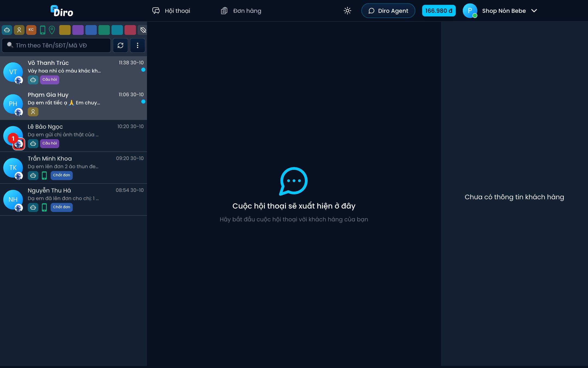
Task: Click the Diro logo
Action: pyautogui.click(x=62, y=11)
